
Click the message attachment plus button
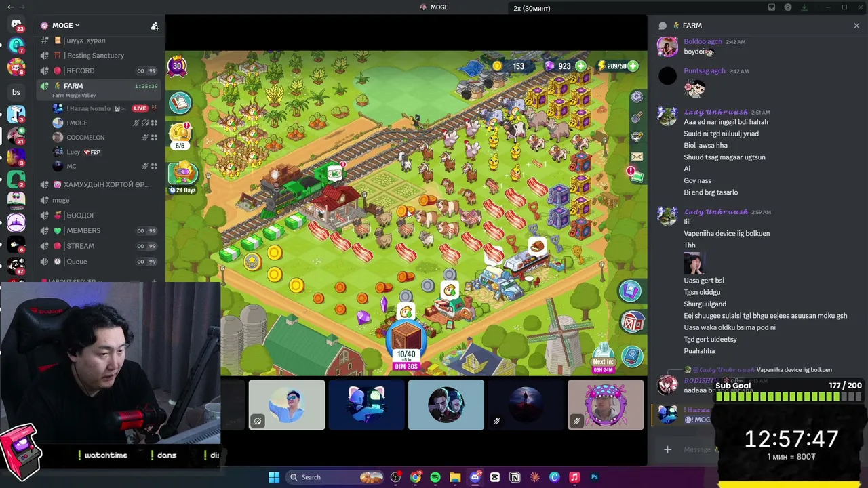pos(667,449)
